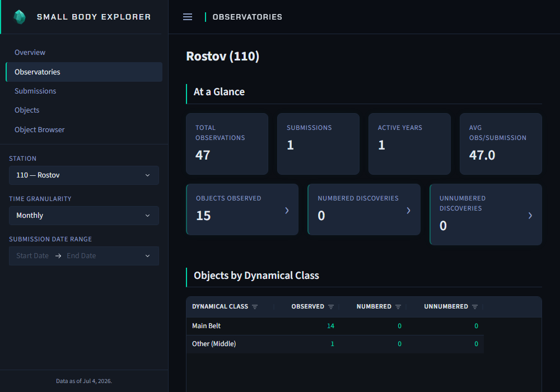
Task: Open the filter icon for Numbered column
Action: (x=398, y=307)
